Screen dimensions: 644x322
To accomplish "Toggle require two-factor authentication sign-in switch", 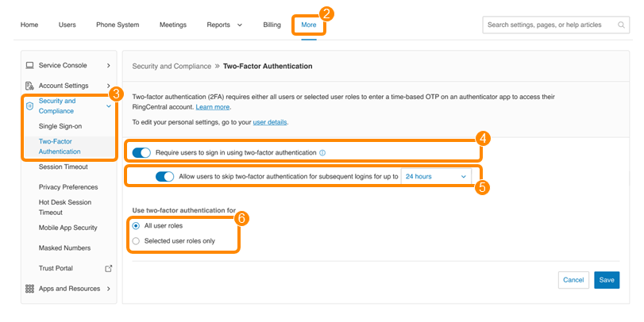I will (x=141, y=152).
